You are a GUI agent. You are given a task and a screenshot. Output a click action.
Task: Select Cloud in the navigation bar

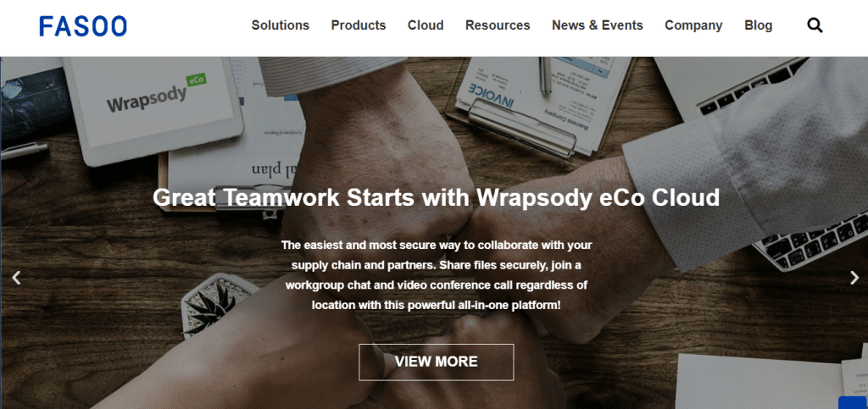coord(426,25)
